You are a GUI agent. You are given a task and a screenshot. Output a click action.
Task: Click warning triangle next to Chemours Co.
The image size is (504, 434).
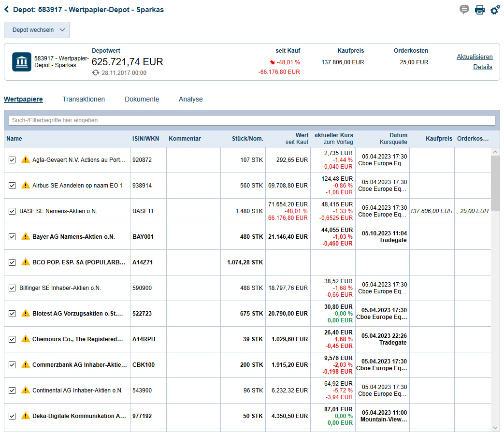[x=26, y=339]
